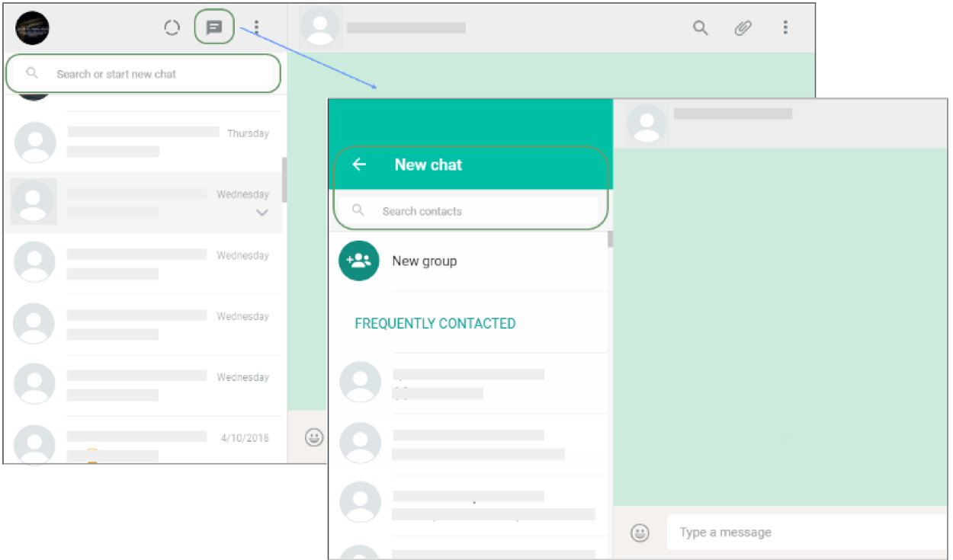The height and width of the screenshot is (560, 953).
Task: Click the Search or start new chat field
Action: coord(143,73)
